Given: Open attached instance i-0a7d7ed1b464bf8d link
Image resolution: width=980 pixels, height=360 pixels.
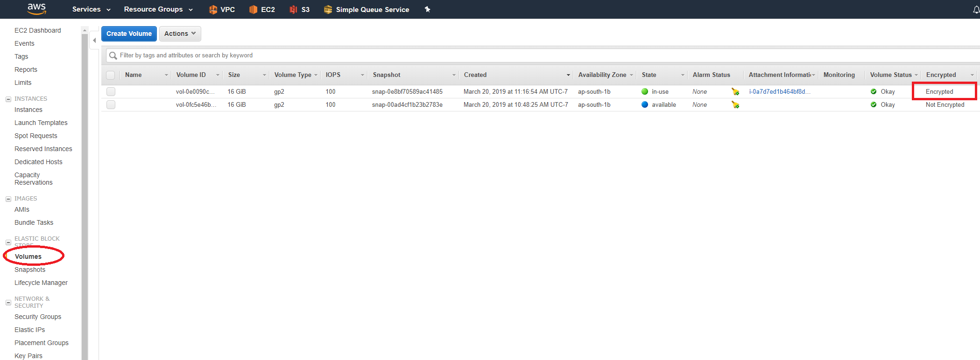Looking at the screenshot, I should tap(780, 91).
